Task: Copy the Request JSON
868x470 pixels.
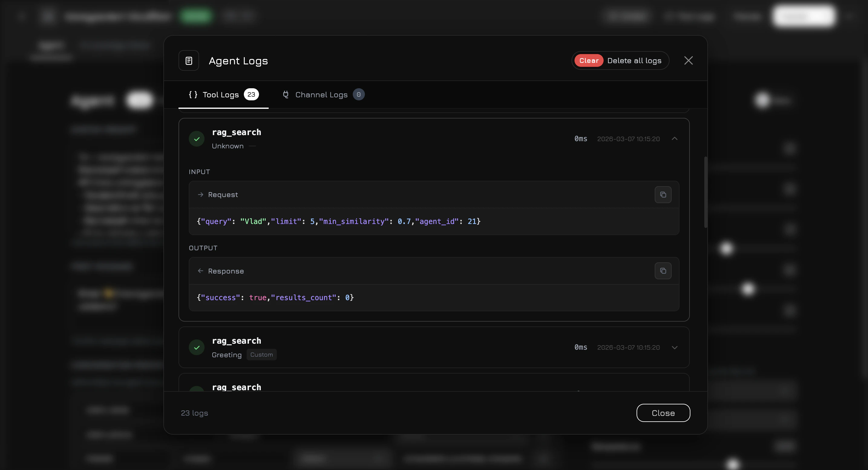Action: [663, 195]
